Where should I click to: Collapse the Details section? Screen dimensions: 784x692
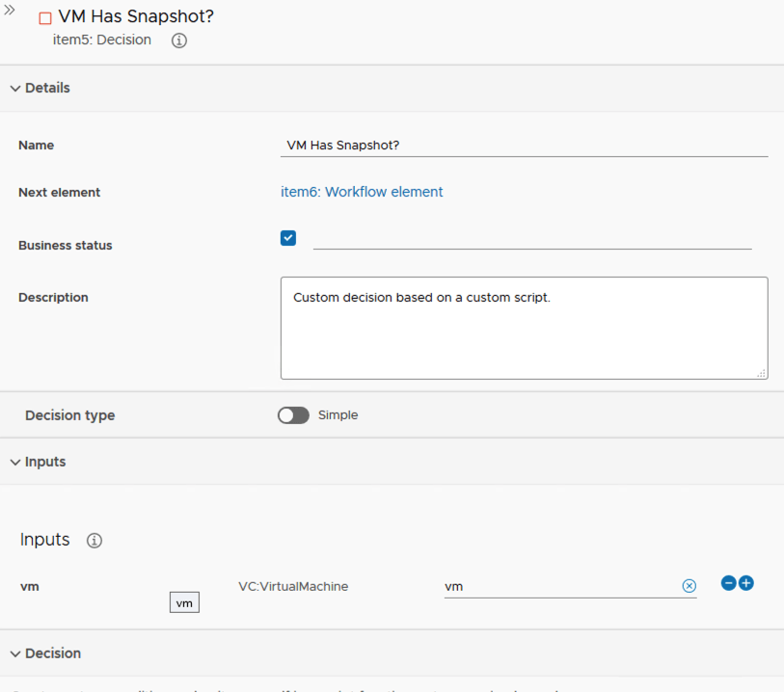click(x=41, y=88)
